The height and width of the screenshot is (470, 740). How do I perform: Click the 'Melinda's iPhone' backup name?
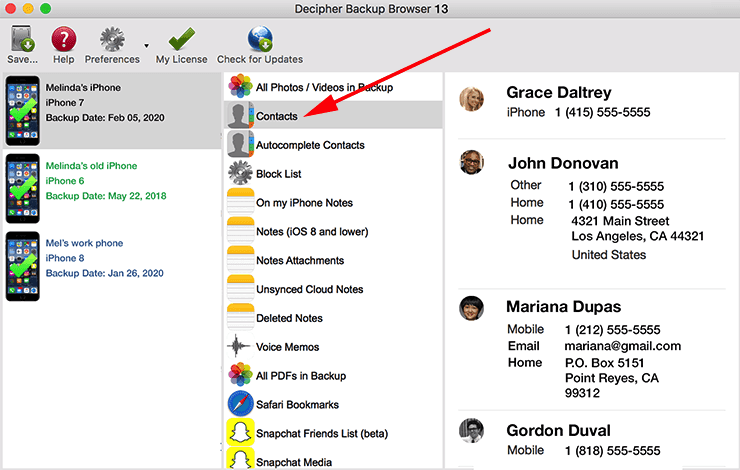pos(83,88)
